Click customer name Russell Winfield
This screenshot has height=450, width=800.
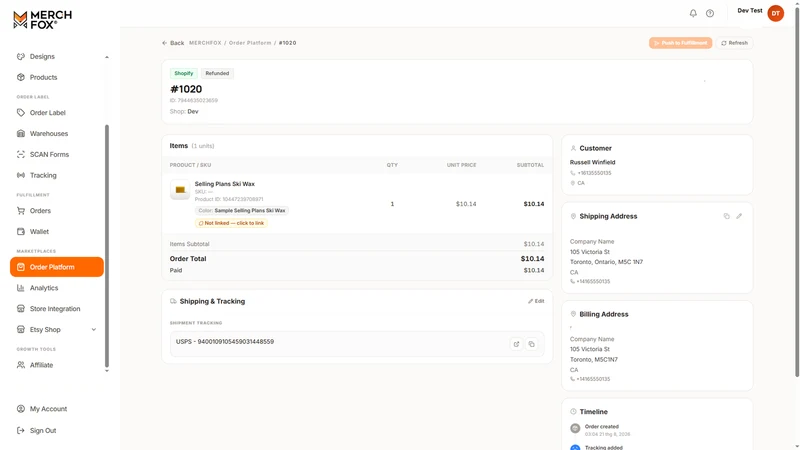[x=592, y=162]
